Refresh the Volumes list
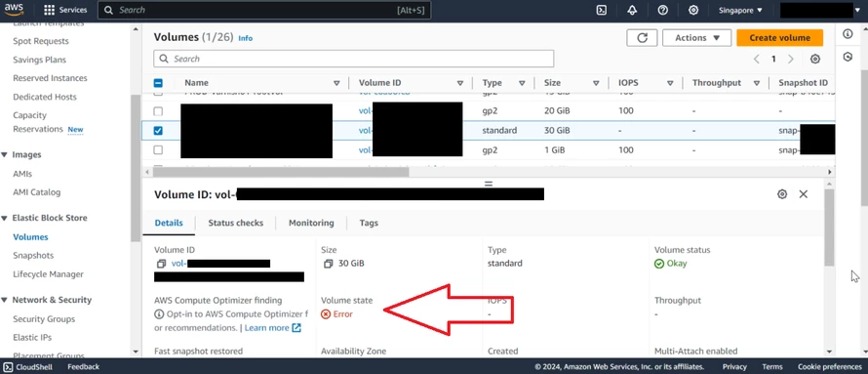Image resolution: width=868 pixels, height=374 pixels. pyautogui.click(x=642, y=38)
